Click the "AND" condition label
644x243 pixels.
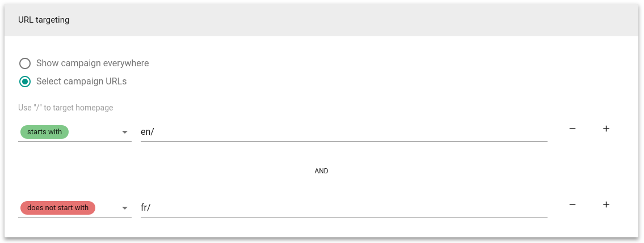(x=321, y=171)
